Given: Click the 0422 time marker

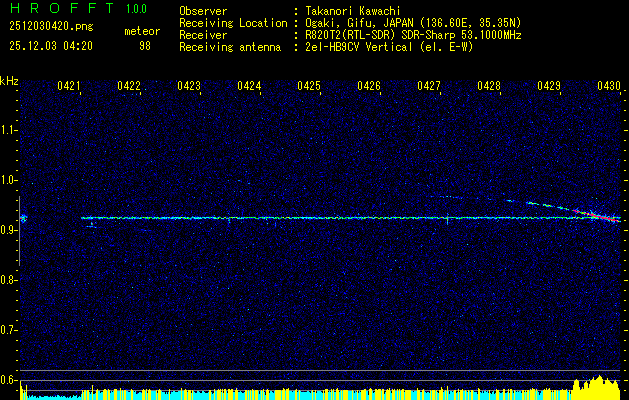Looking at the screenshot, I should coord(129,86).
